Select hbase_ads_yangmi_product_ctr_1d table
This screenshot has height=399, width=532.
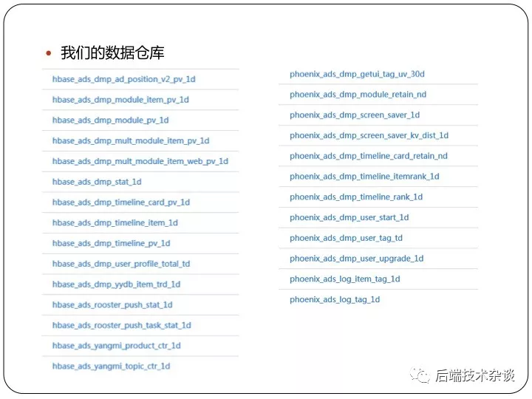(117, 346)
